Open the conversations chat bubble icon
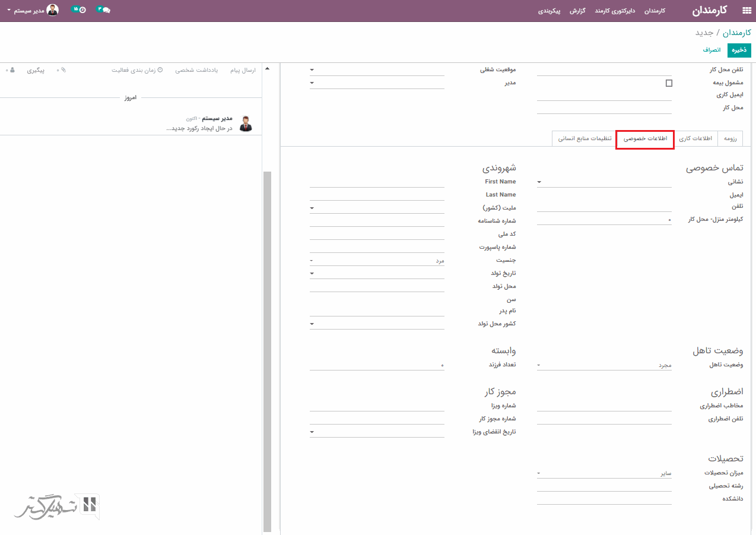 (x=104, y=10)
